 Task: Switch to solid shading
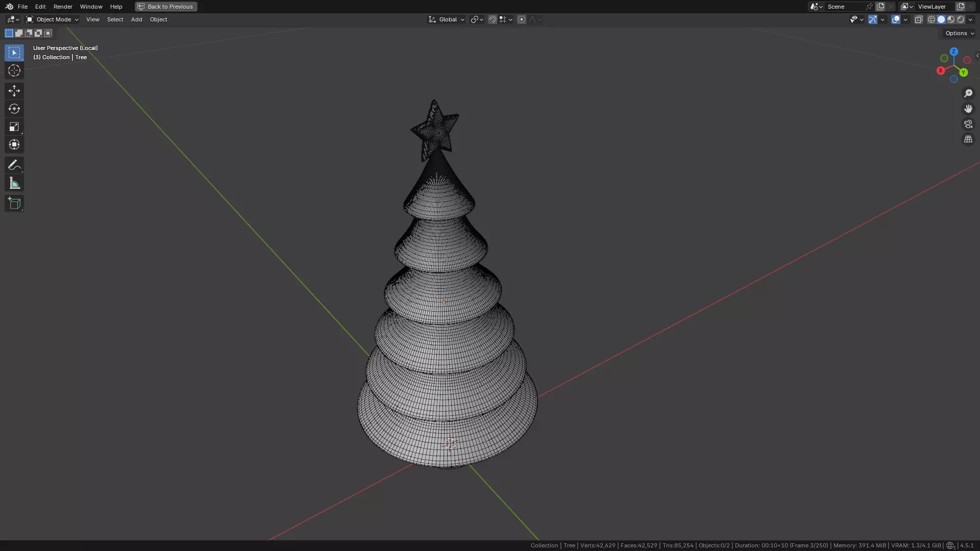pyautogui.click(x=941, y=19)
